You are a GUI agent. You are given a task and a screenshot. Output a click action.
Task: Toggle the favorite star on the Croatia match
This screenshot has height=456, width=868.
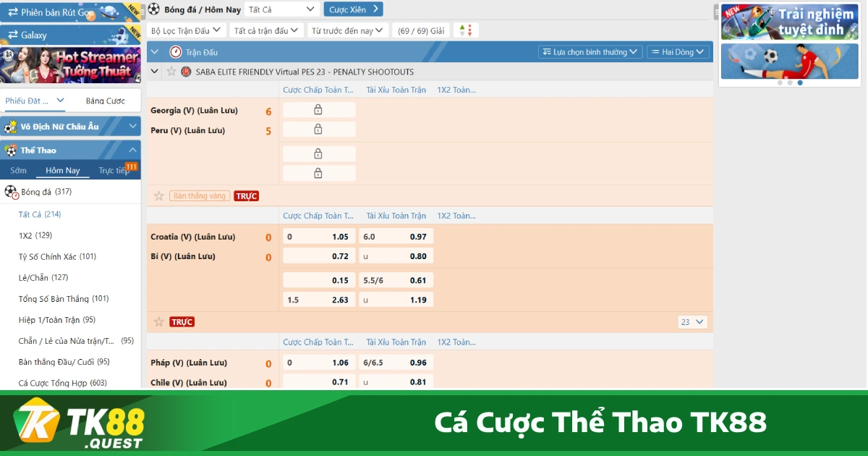click(x=158, y=195)
